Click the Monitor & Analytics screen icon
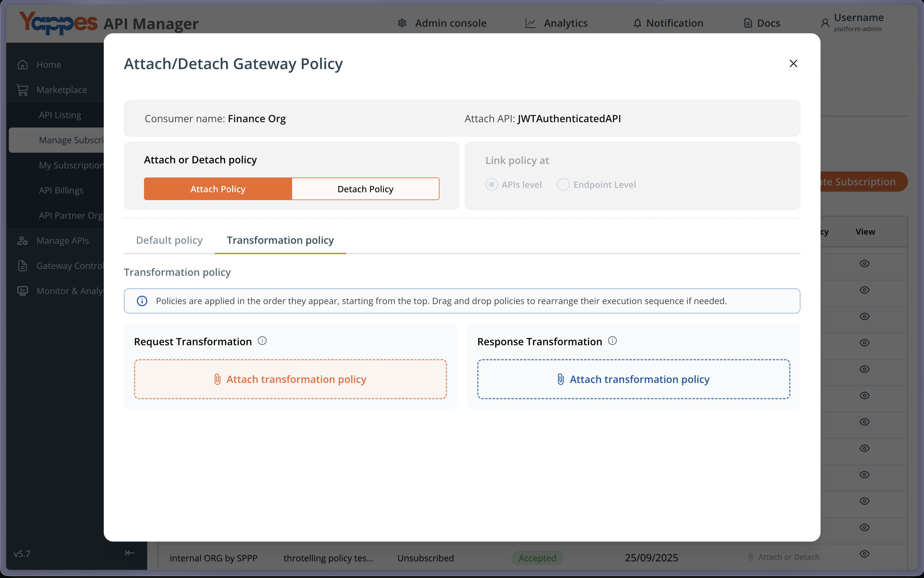 pos(23,291)
